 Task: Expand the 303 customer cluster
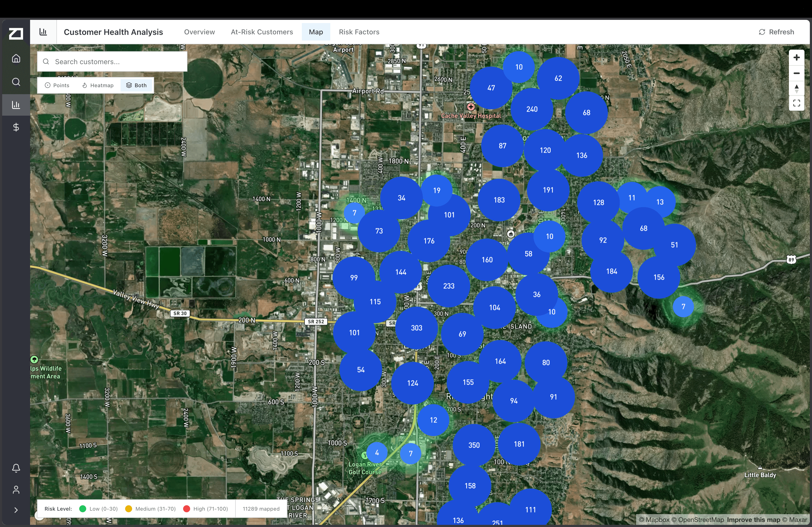(416, 328)
